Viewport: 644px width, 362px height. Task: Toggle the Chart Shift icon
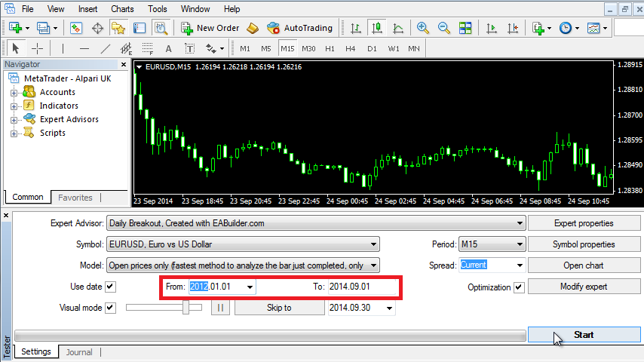[513, 28]
